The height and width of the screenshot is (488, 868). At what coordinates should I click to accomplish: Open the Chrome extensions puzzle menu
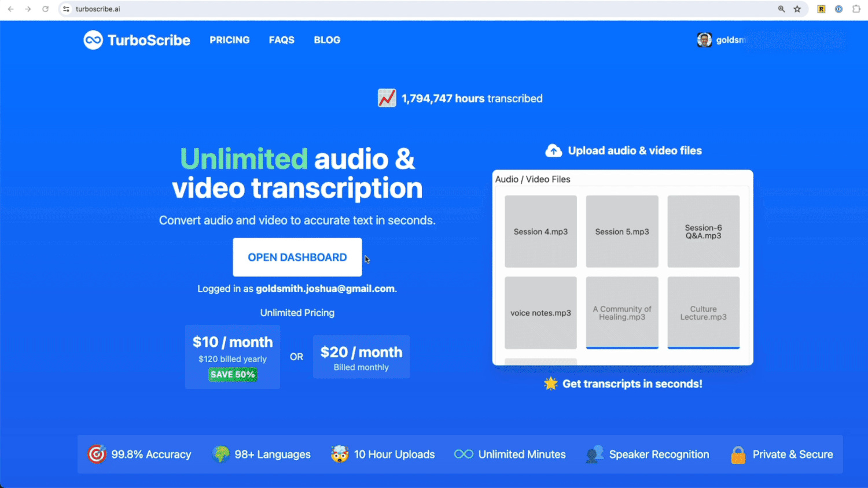856,9
